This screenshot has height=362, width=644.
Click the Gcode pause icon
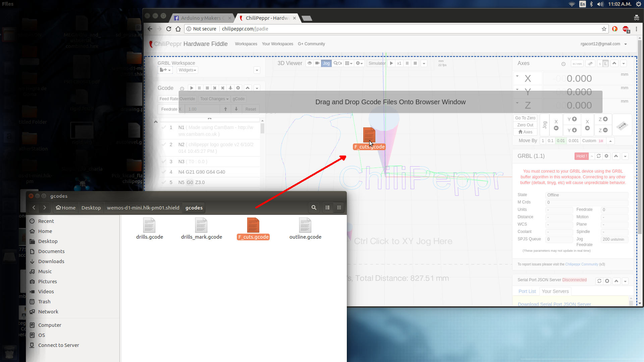tap(199, 88)
